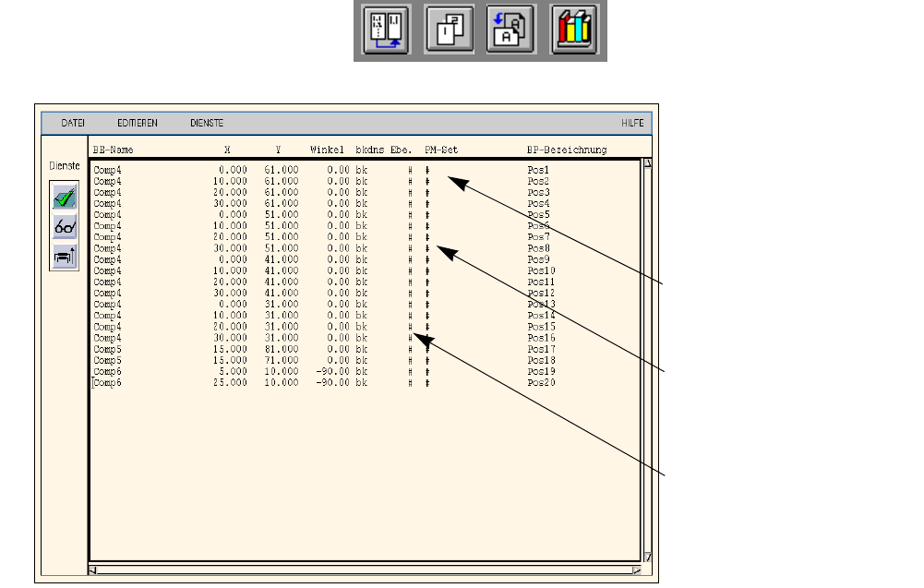Click Y value 71.000 in Pos18 row
The height and width of the screenshot is (588, 924).
282,360
